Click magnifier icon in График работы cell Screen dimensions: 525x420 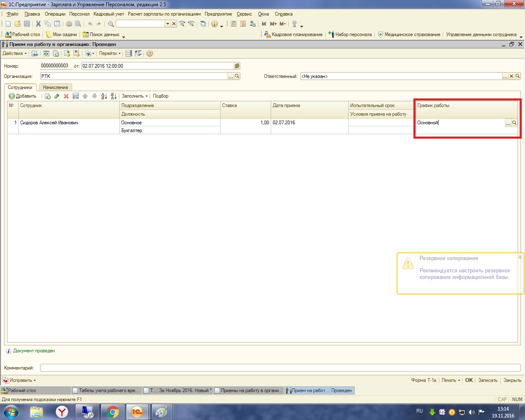coord(514,123)
